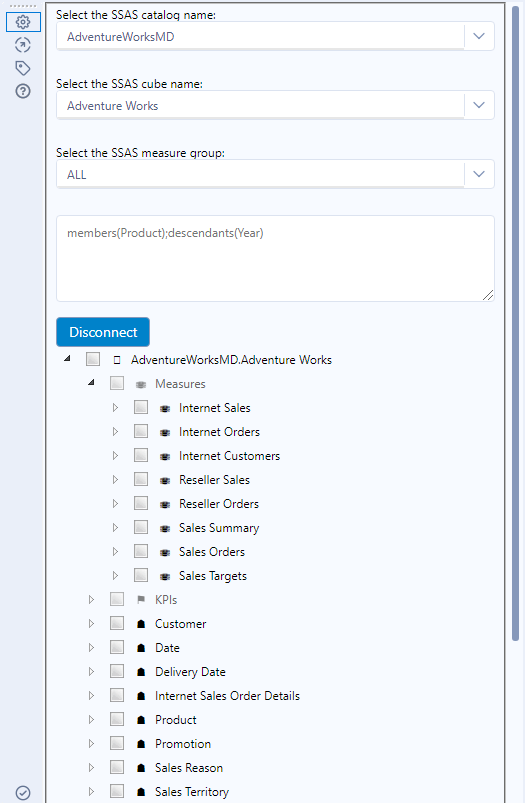
Task: Open the Help question mark icon
Action: click(23, 91)
